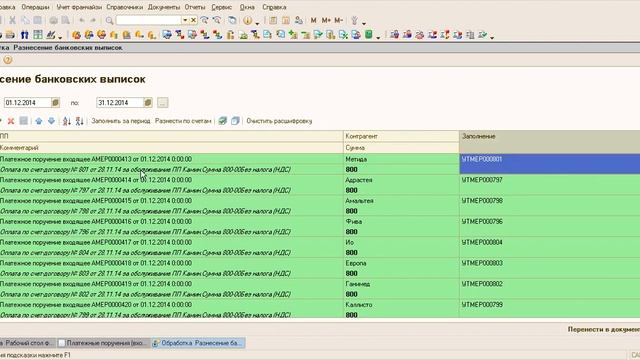The width and height of the screenshot is (640, 360).
Task: Click the move row up arrow icon
Action: (x=39, y=121)
